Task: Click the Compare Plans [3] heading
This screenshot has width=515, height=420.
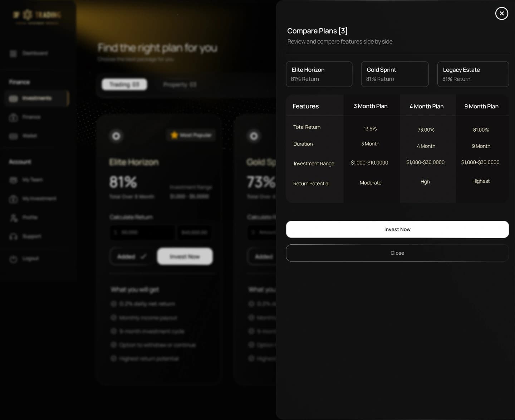Action: (317, 31)
